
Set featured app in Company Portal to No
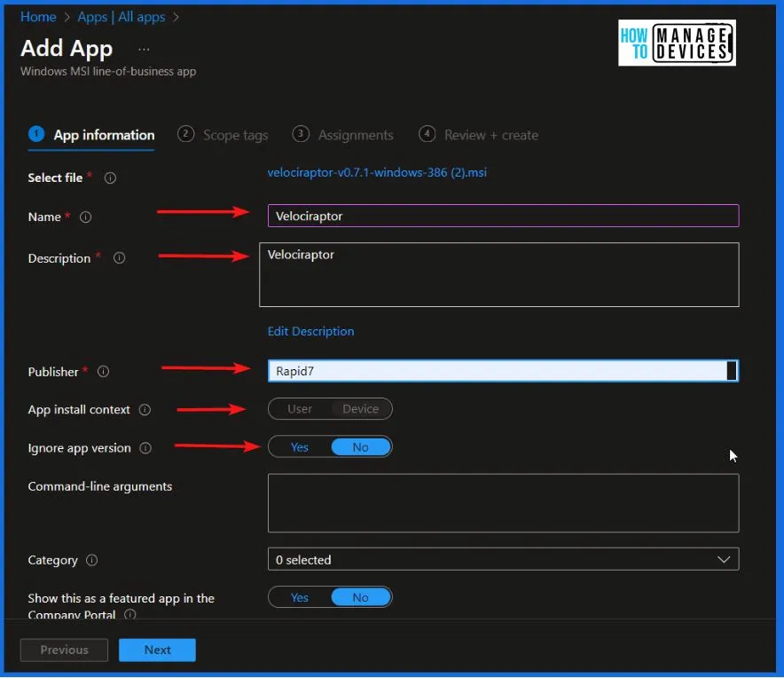tap(360, 598)
